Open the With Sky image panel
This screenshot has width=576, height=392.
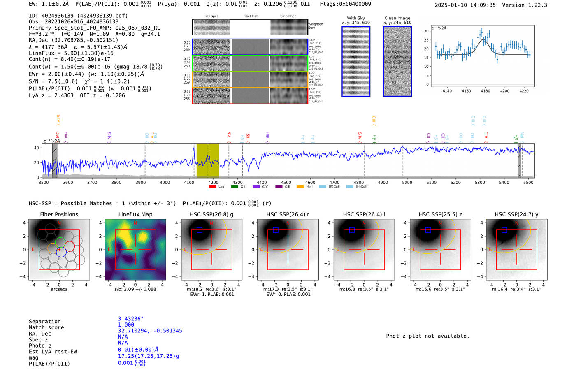(356, 61)
